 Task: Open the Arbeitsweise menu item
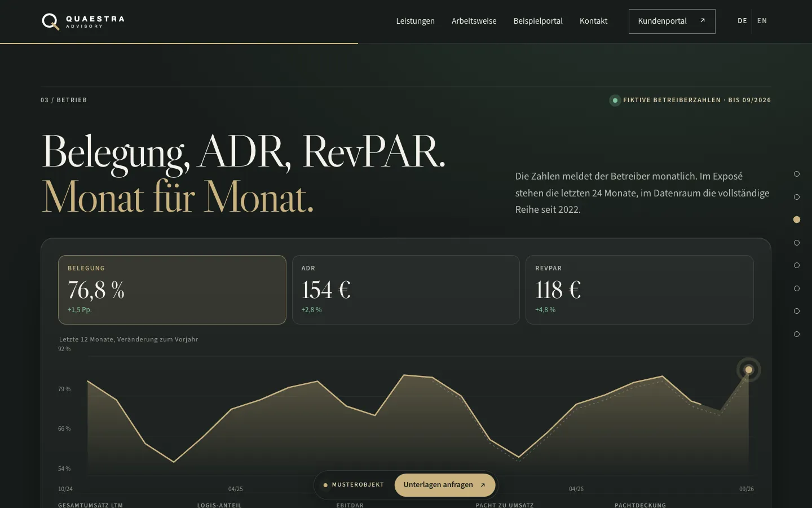click(x=474, y=21)
